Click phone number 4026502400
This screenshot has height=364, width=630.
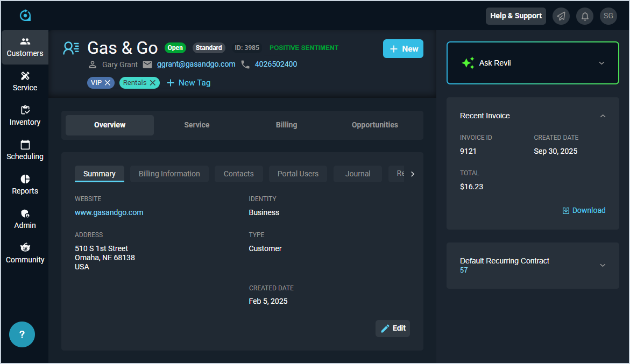click(x=276, y=64)
